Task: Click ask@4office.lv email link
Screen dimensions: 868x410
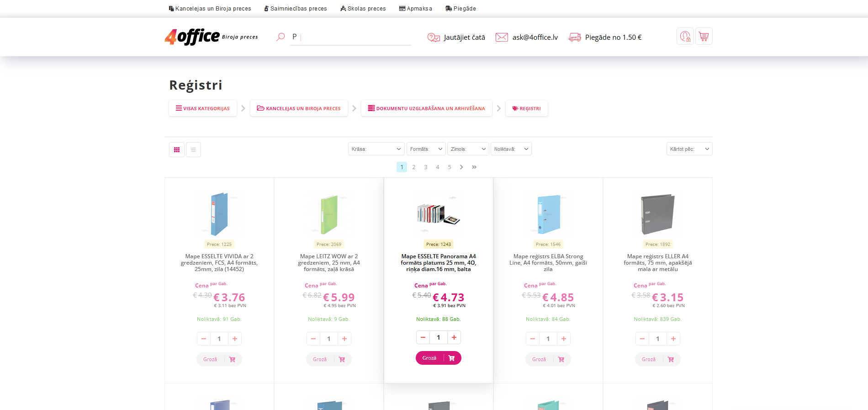Action: tap(535, 37)
